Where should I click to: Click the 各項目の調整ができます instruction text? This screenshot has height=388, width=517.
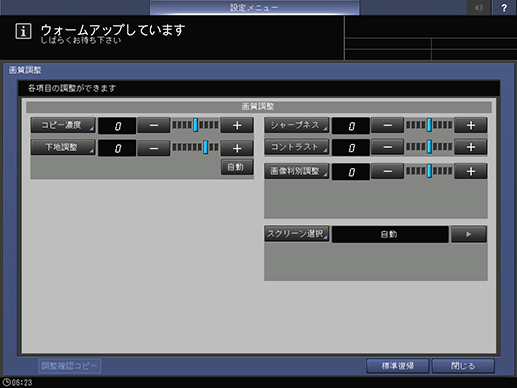[x=72, y=88]
